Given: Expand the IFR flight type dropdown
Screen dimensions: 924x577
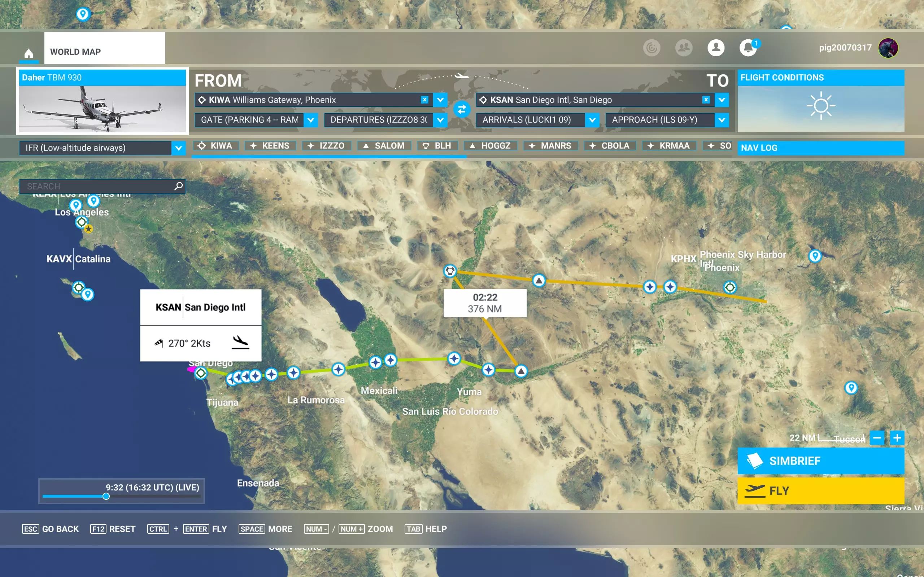Looking at the screenshot, I should [178, 148].
